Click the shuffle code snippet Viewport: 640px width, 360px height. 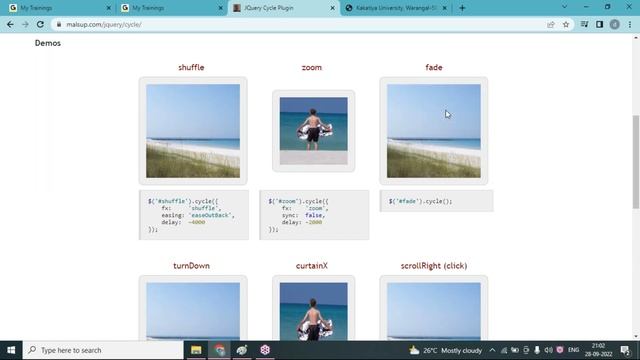point(194,215)
